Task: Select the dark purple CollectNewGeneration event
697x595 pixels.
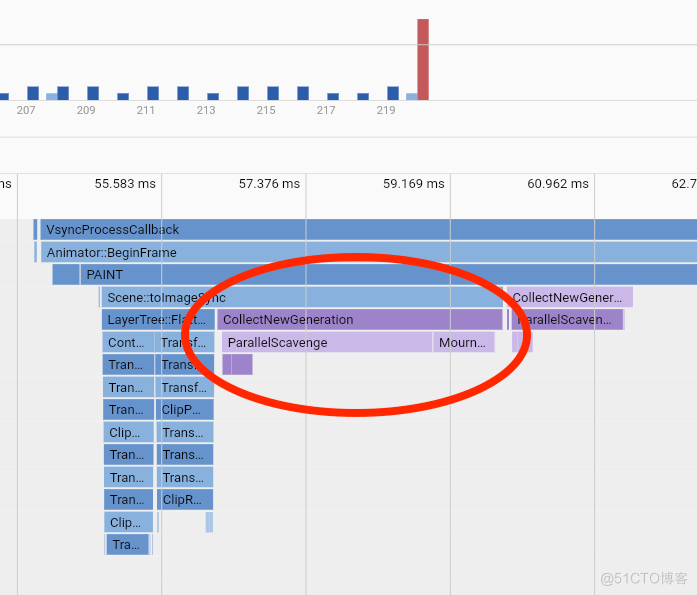Action: [x=359, y=320]
